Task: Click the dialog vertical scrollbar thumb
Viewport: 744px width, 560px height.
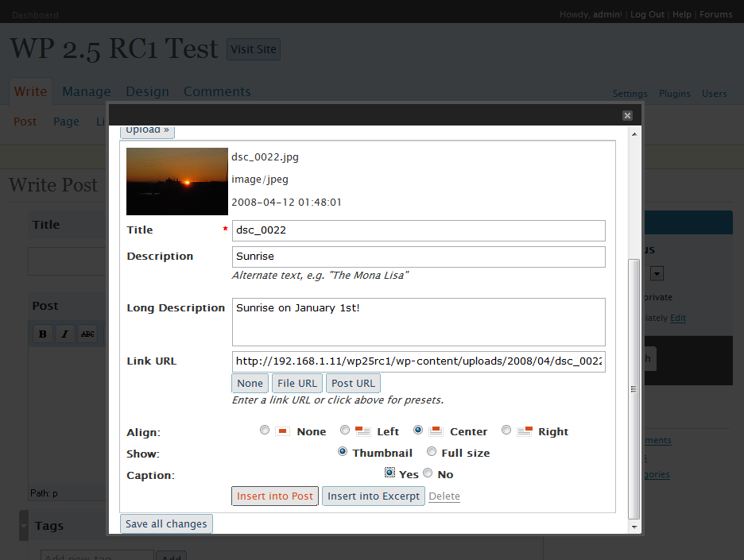Action: pos(634,389)
